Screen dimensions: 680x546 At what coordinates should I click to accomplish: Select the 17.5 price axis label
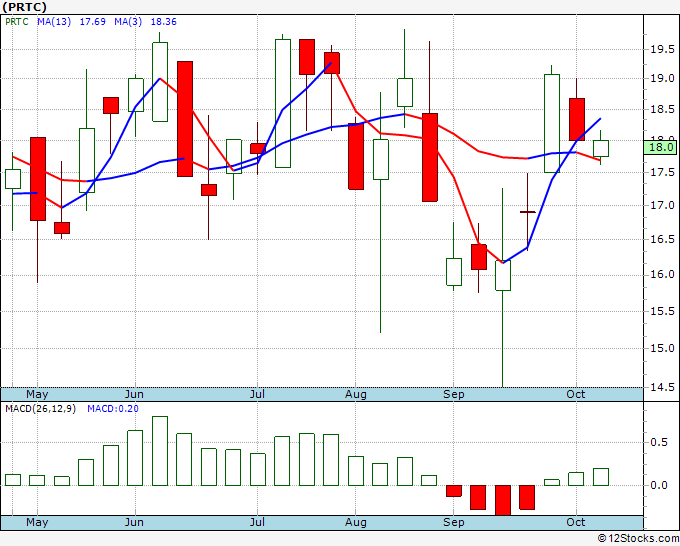pos(662,173)
